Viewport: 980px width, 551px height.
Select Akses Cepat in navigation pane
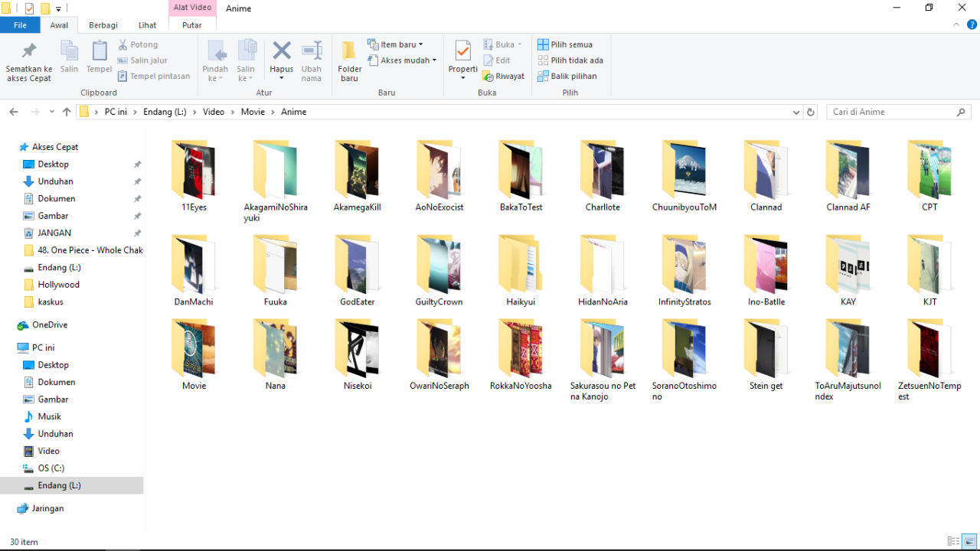[x=55, y=147]
